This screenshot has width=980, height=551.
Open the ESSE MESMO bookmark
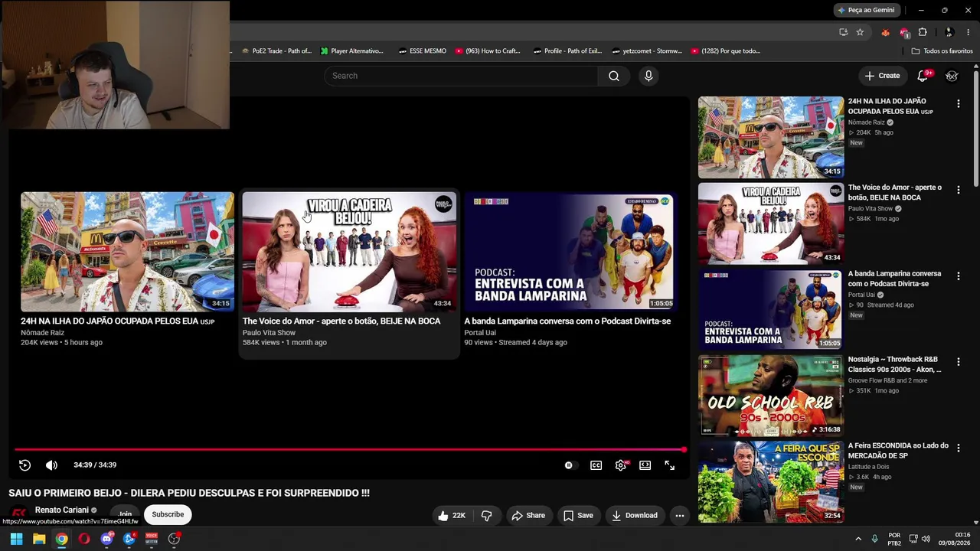tap(422, 51)
